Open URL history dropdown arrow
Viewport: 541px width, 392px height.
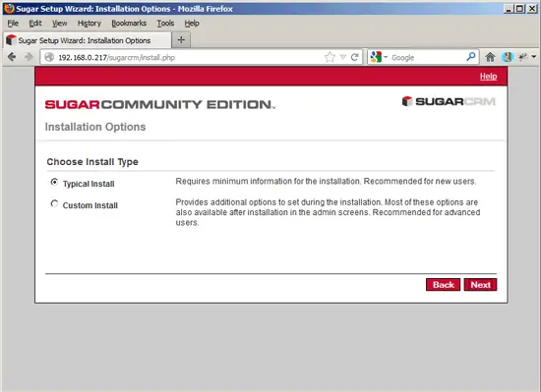tap(342, 57)
